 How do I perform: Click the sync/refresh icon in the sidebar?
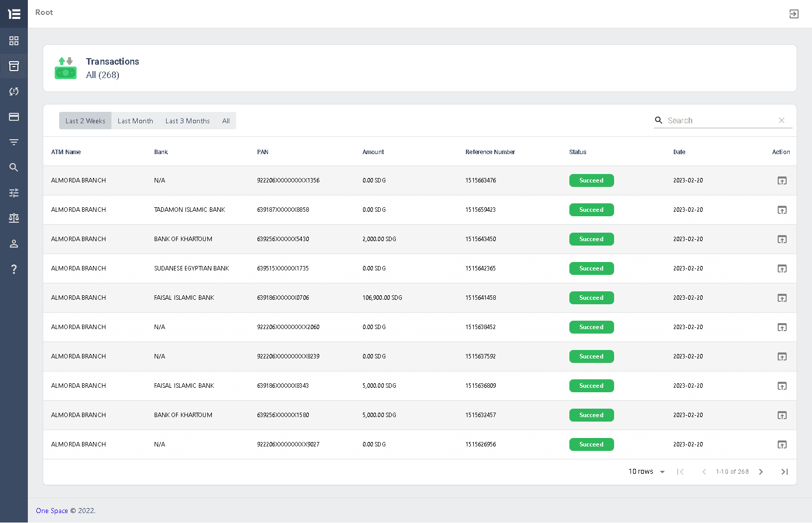coord(13,91)
